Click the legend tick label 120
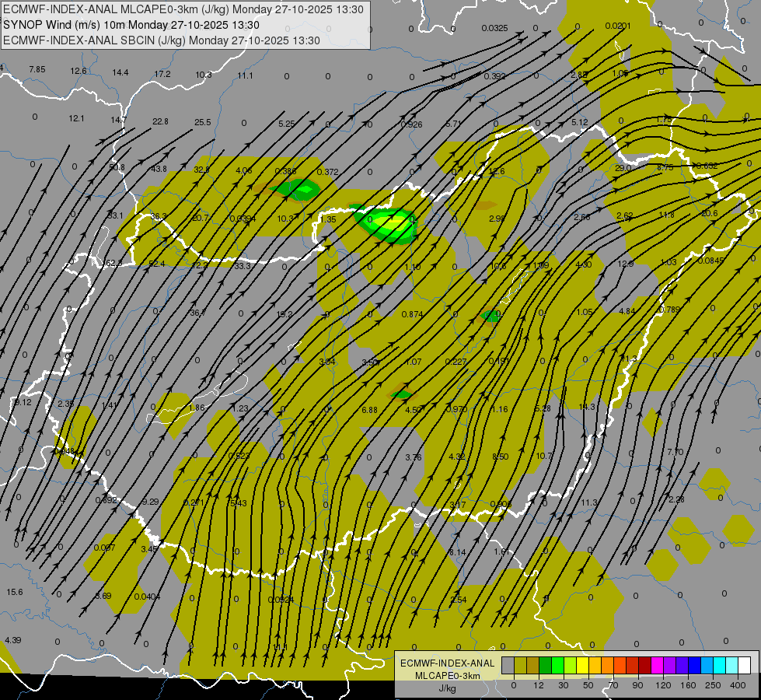This screenshot has width=761, height=700. pyautogui.click(x=663, y=685)
